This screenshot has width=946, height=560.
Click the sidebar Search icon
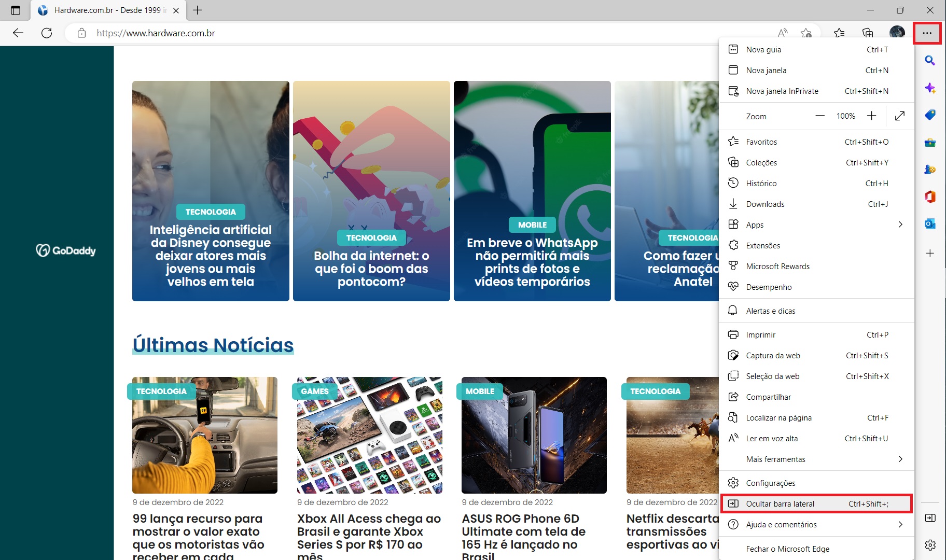point(930,61)
